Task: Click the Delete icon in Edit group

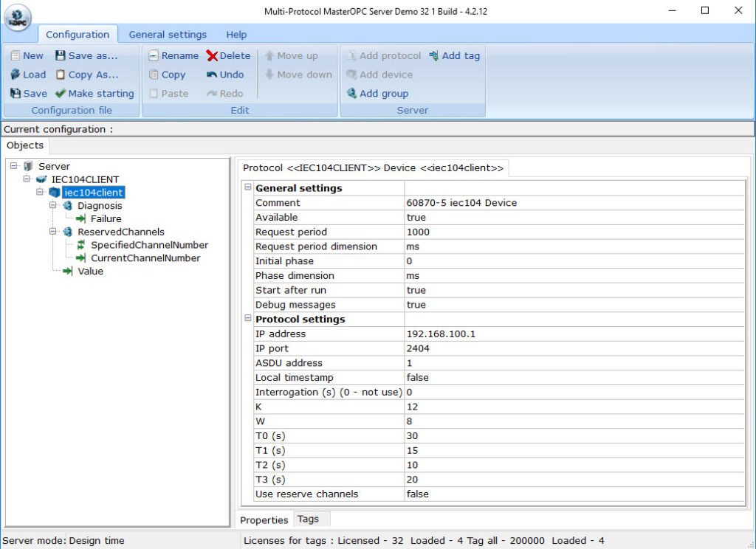Action: [x=227, y=55]
